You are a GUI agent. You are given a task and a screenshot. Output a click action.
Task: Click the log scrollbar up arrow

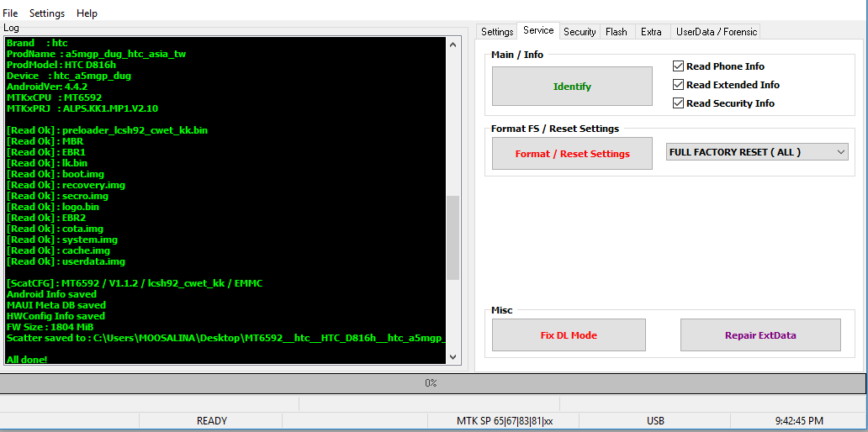pos(453,45)
